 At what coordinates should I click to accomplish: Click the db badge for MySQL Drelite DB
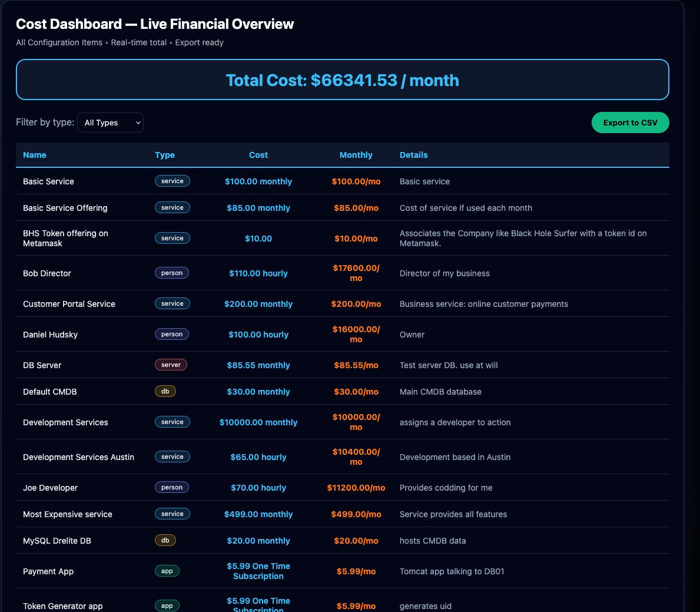click(x=165, y=541)
